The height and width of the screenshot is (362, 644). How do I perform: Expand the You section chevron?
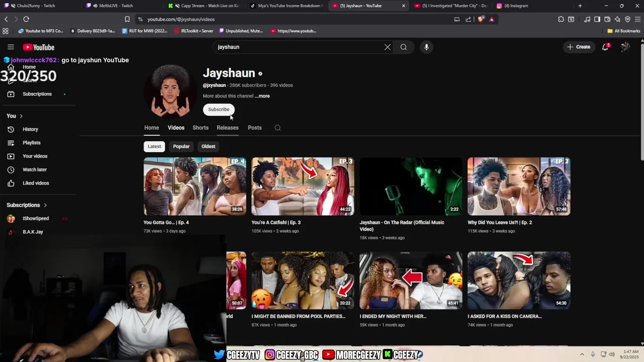pyautogui.click(x=21, y=116)
